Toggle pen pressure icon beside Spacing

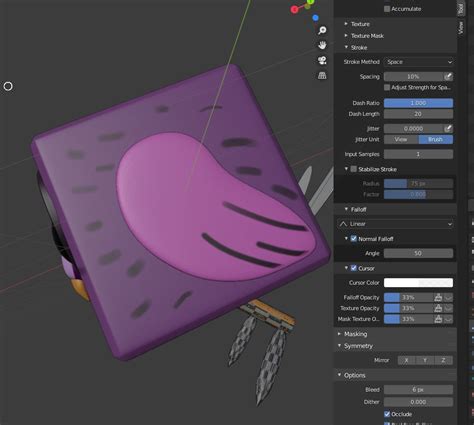click(x=448, y=77)
